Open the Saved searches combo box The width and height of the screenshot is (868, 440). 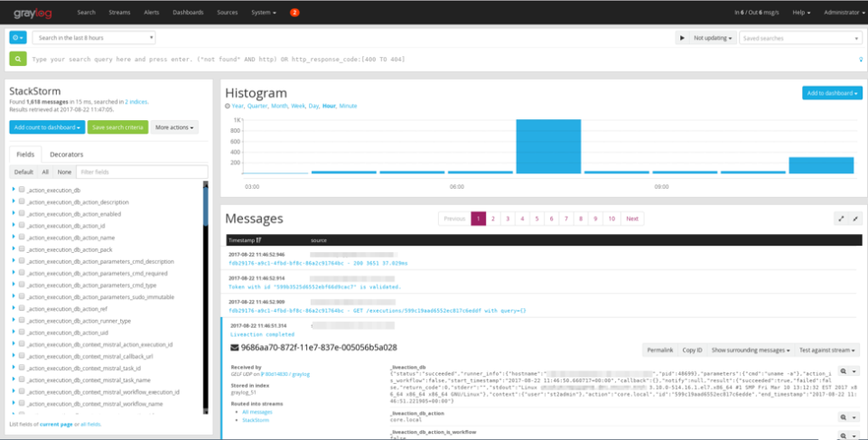click(x=800, y=38)
